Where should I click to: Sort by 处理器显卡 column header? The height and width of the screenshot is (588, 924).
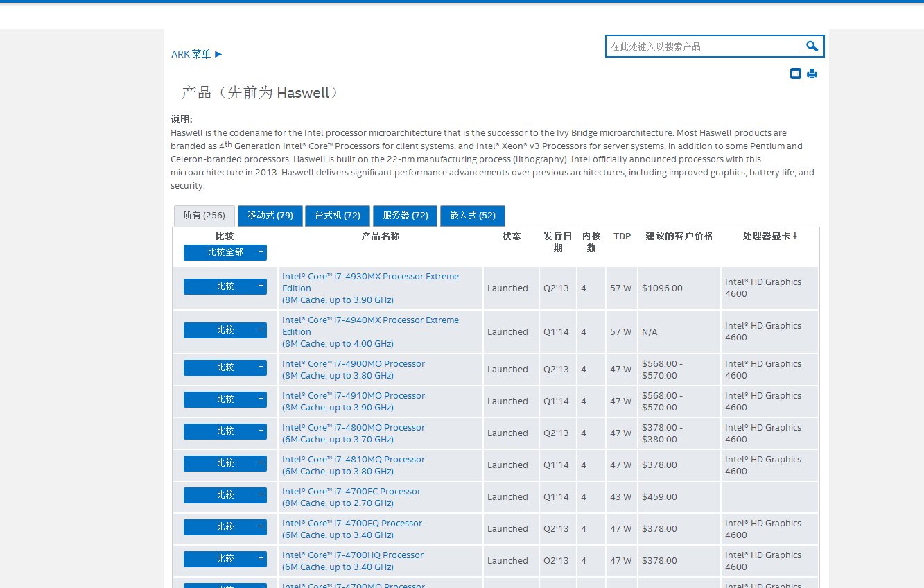coord(769,236)
